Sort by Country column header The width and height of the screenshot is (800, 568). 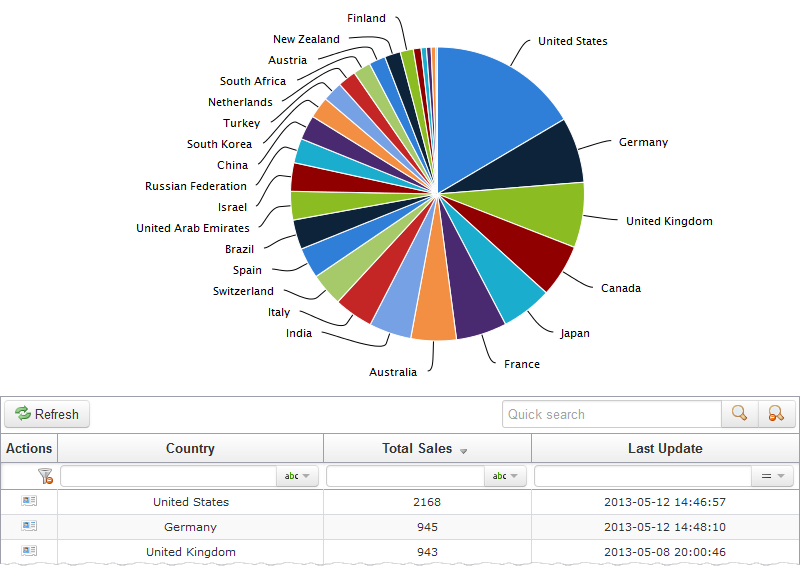(190, 449)
